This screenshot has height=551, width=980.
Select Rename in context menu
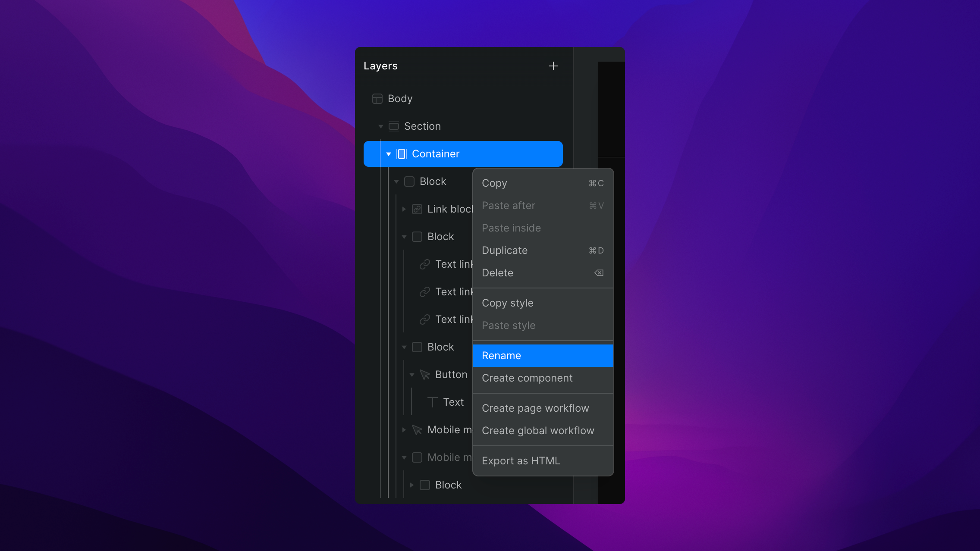coord(543,356)
